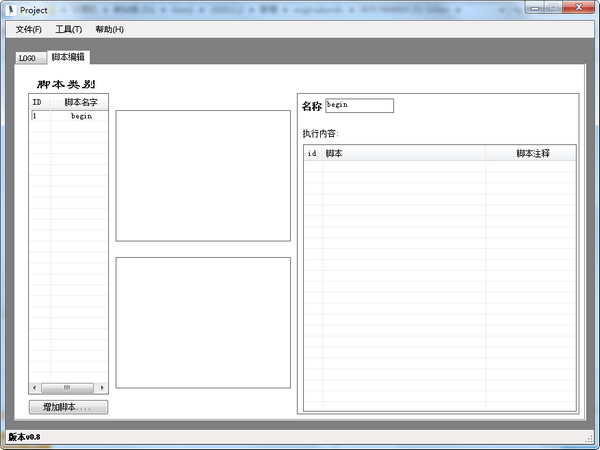This screenshot has width=600, height=450.
Task: Click the script list scrollbar right arrow
Action: (x=102, y=388)
